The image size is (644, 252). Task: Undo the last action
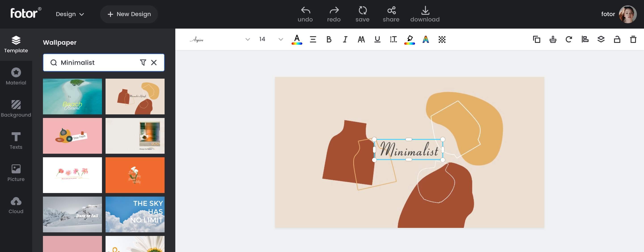point(305,14)
